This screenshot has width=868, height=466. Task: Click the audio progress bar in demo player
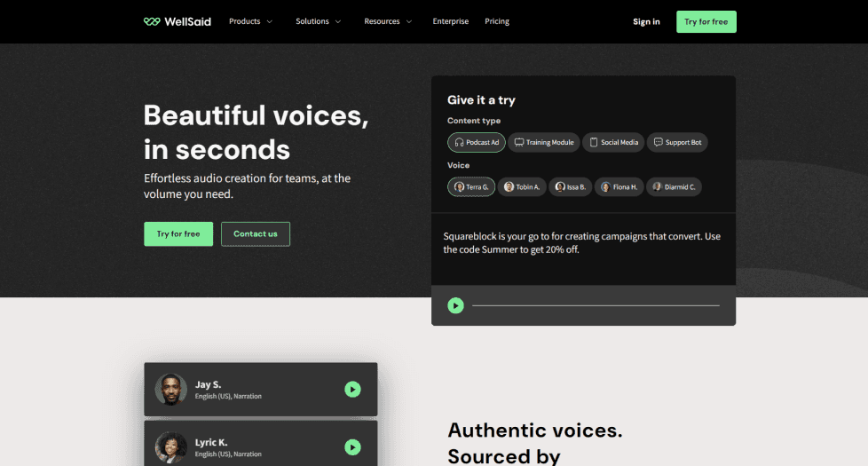[x=596, y=305]
